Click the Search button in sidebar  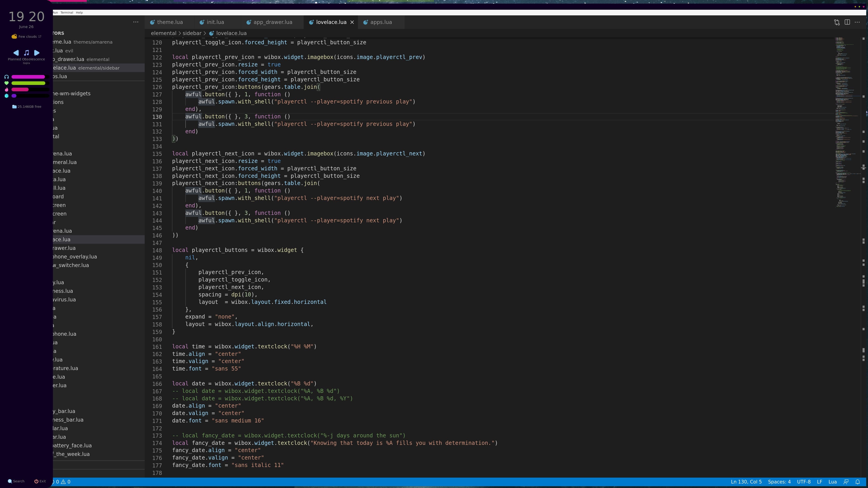point(16,481)
